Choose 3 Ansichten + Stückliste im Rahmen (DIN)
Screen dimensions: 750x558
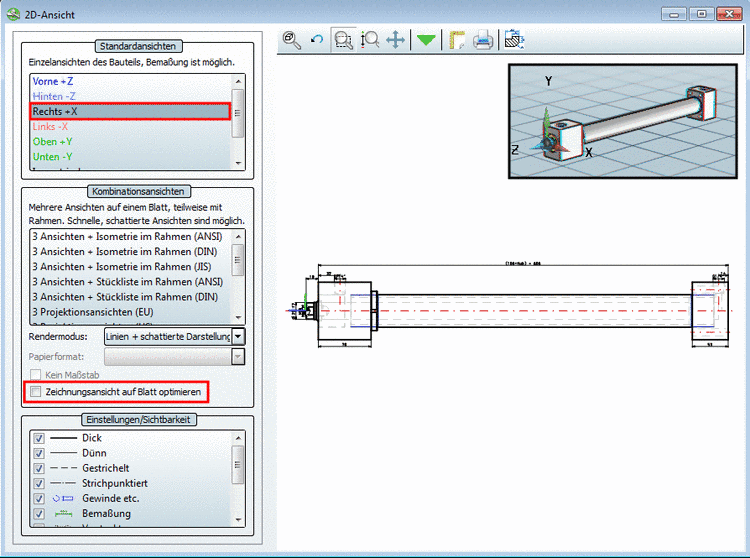tap(130, 297)
